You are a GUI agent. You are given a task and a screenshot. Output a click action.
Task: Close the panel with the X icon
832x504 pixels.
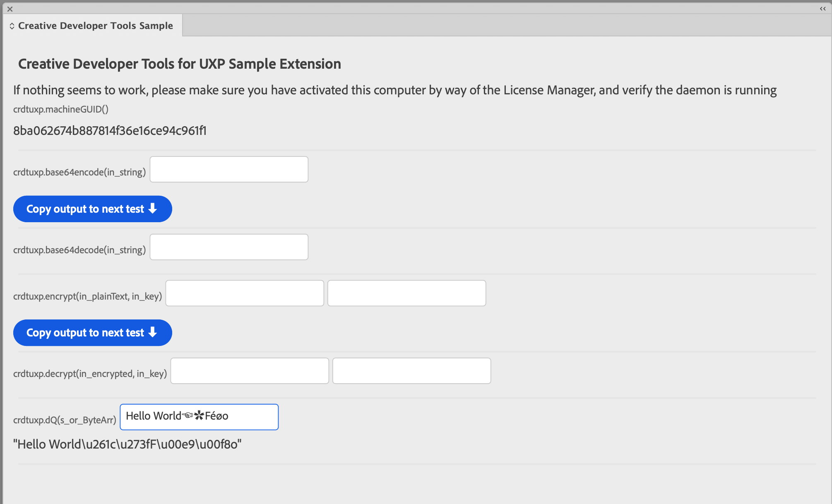10,9
